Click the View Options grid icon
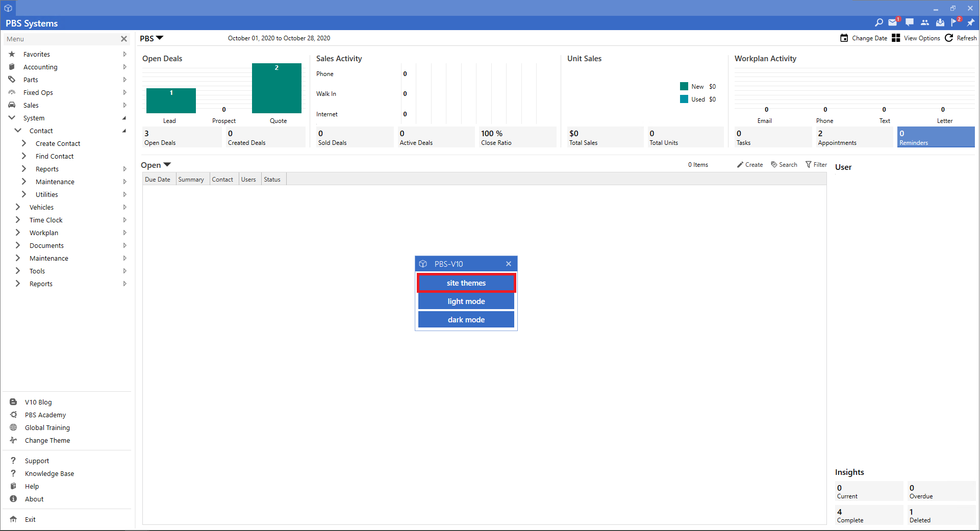Viewport: 980px width, 531px height. (x=896, y=38)
